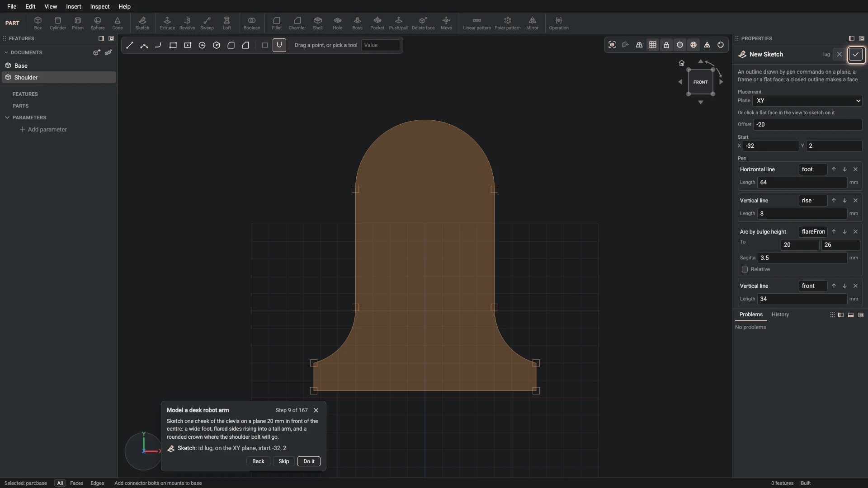Toggle the plain circle shading icon in view toolbar
868x488 pixels.
coord(680,45)
